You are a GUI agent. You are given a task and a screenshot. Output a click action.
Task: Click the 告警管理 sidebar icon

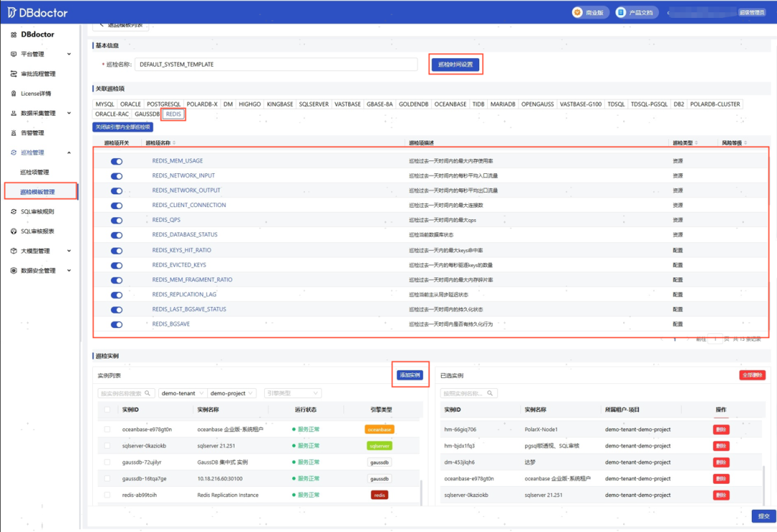[x=14, y=133]
